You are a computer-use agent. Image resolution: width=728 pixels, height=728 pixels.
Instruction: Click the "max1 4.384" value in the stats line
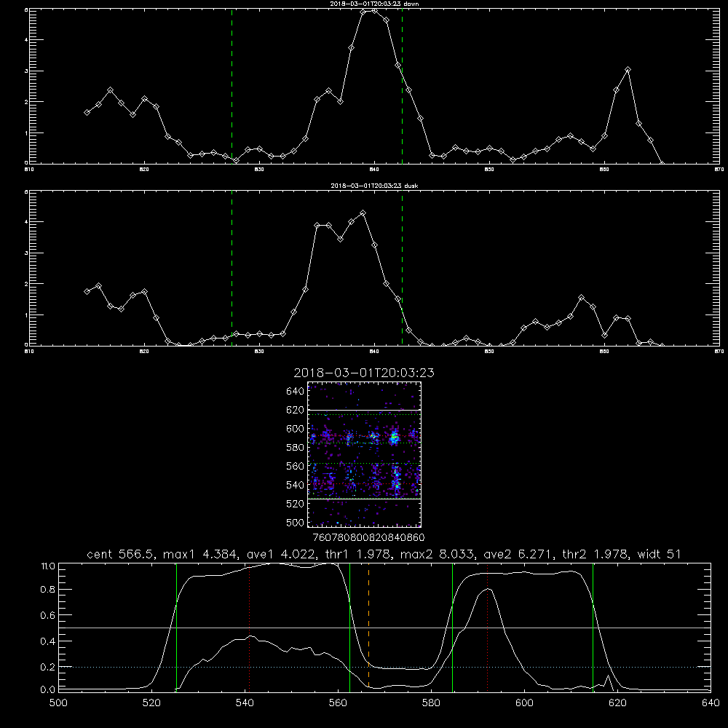198,554
